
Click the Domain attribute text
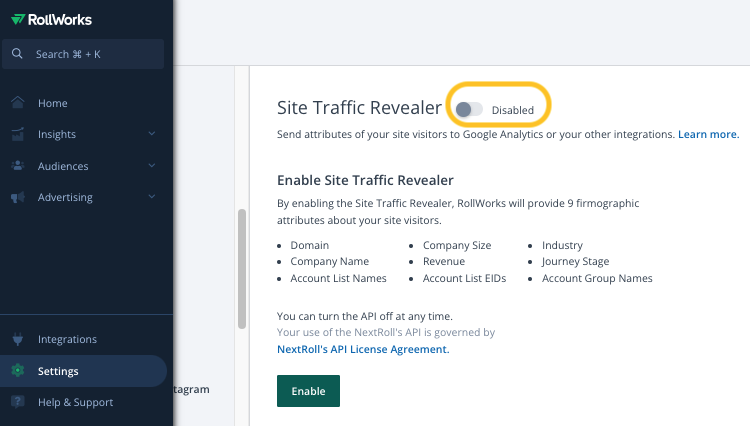(309, 245)
